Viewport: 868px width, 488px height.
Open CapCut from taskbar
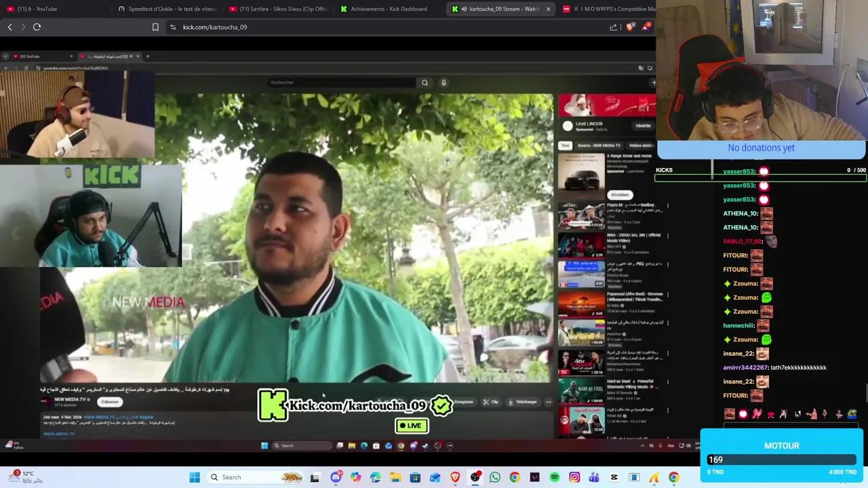pyautogui.click(x=614, y=477)
